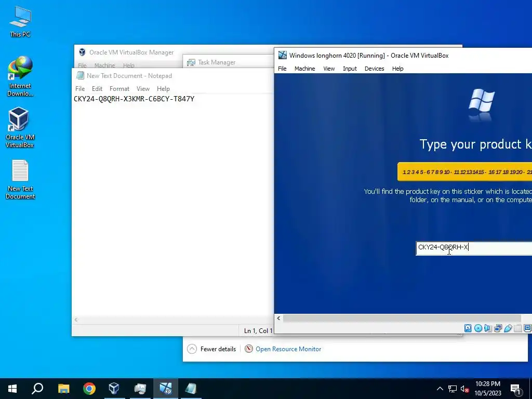Click the yellow product key sticker image

tap(465, 171)
